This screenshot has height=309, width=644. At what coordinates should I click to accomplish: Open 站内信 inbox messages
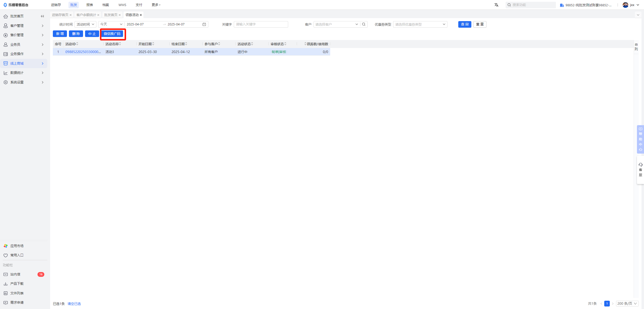point(15,274)
